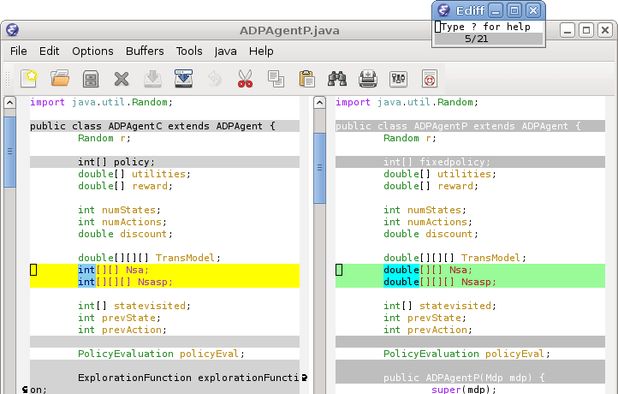The height and width of the screenshot is (394, 618).
Task: Save buffer using greyed download icon
Action: pos(153,78)
